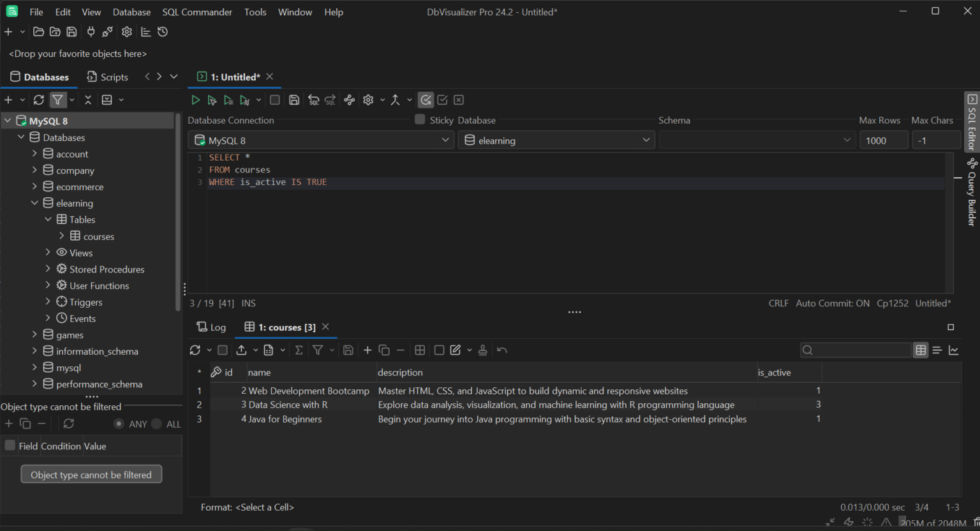
Task: Enable the Sticky checkbox
Action: (420, 119)
